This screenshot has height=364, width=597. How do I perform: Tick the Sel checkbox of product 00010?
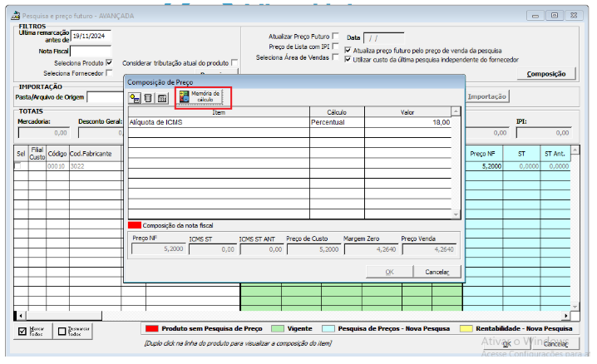pos(17,166)
